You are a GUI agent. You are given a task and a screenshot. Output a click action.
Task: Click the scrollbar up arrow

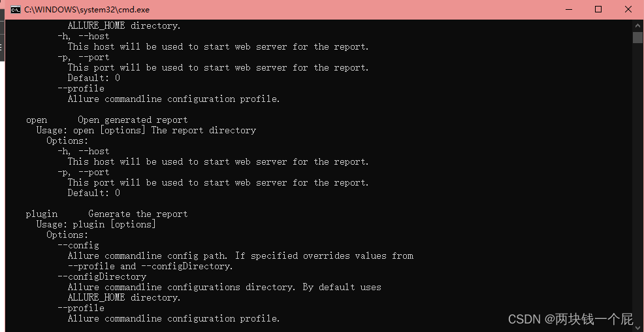pyautogui.click(x=637, y=25)
